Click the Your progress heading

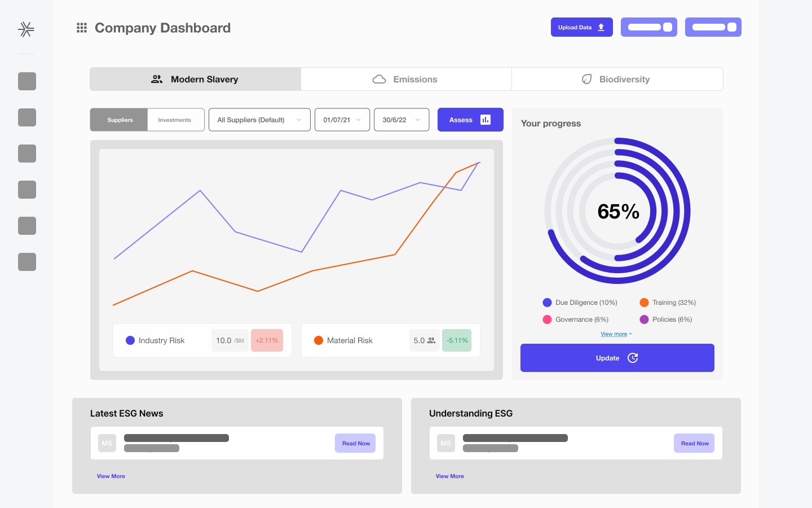pyautogui.click(x=551, y=123)
